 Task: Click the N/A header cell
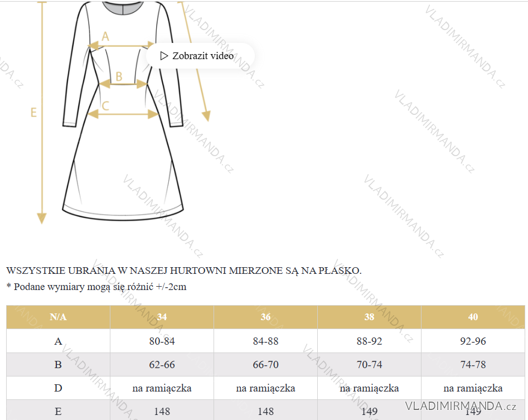pyautogui.click(x=58, y=317)
